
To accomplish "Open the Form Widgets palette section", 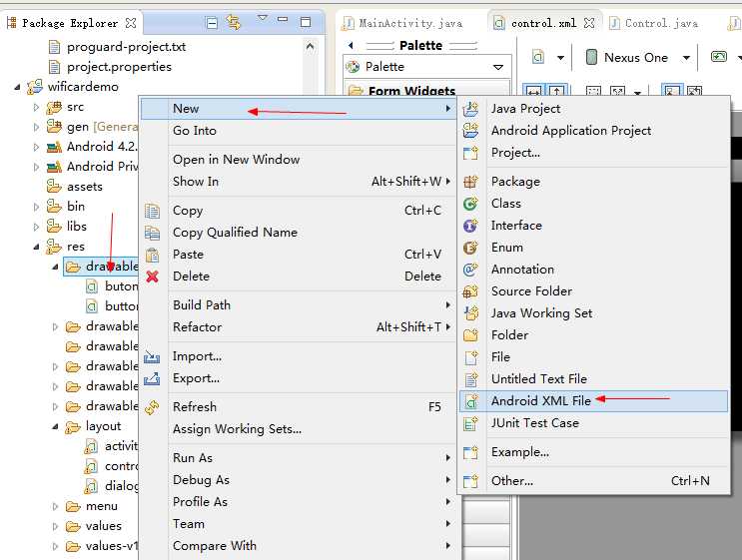I will pyautogui.click(x=426, y=90).
